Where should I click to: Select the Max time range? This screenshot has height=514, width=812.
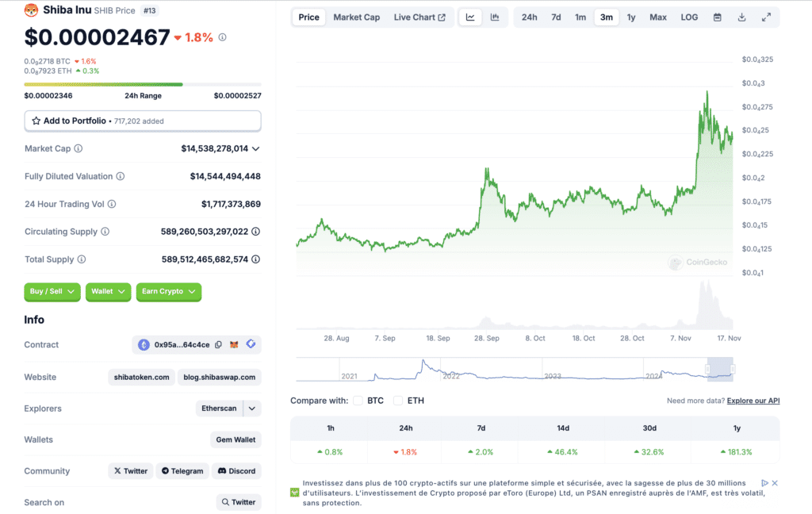pyautogui.click(x=657, y=17)
